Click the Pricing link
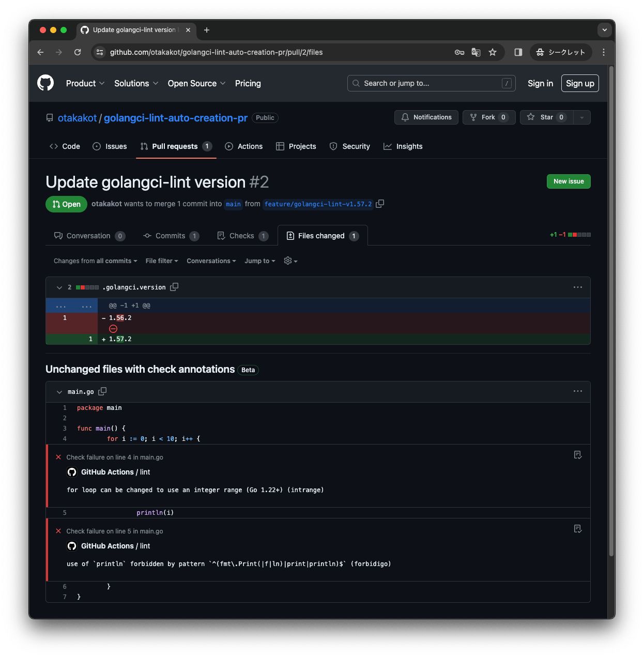 tap(248, 83)
